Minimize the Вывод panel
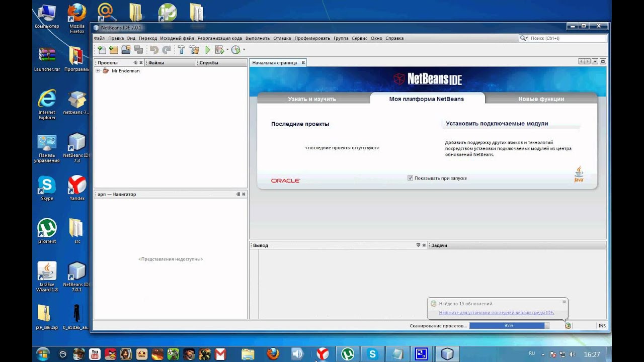644x362 pixels. [x=418, y=245]
